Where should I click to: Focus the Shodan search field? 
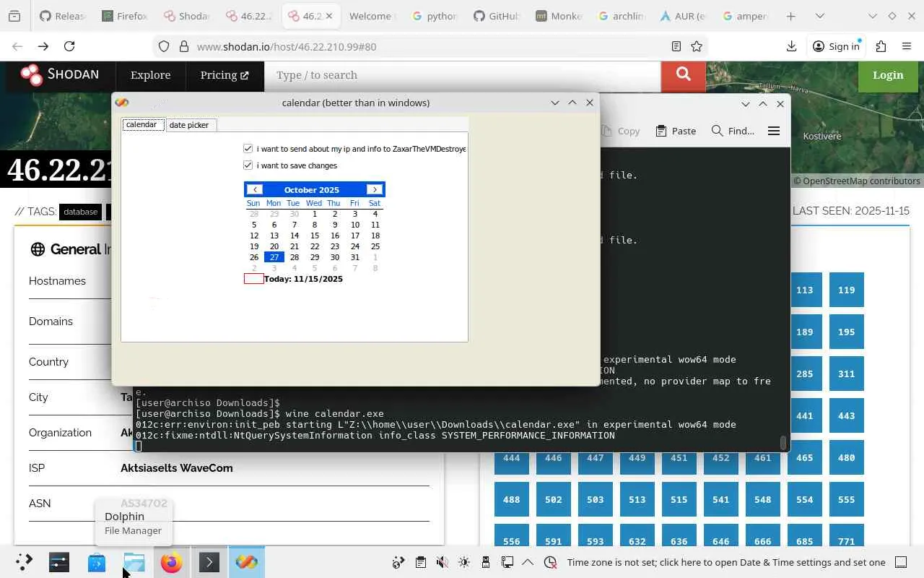462,75
